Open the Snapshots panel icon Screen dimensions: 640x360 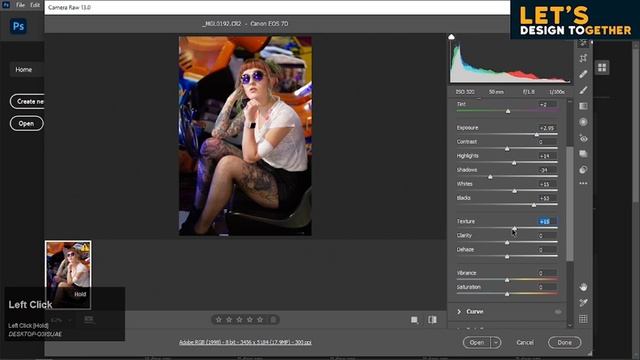[x=583, y=154]
